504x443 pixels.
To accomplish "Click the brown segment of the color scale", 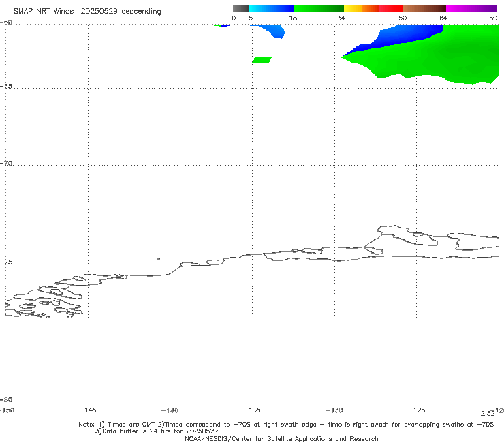I will [x=424, y=8].
